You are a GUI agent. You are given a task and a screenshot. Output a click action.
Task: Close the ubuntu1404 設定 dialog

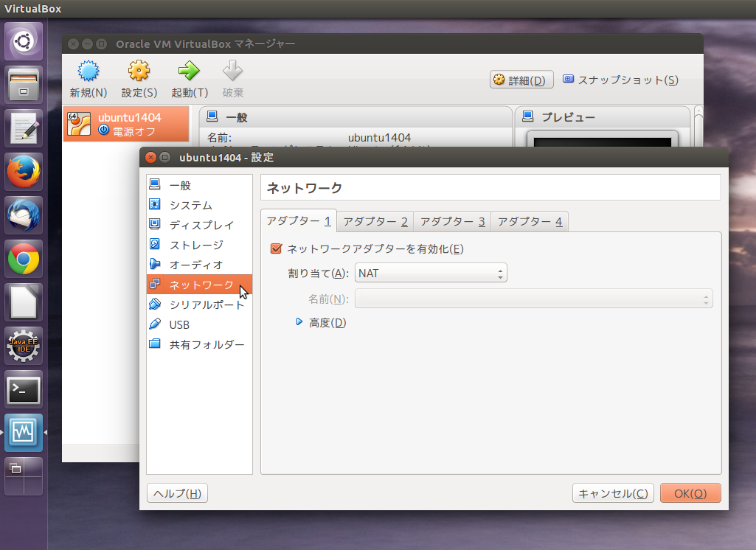[150, 157]
